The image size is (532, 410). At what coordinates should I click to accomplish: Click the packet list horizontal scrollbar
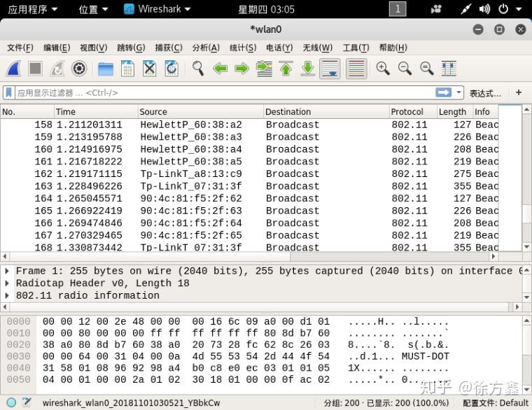[x=249, y=256]
